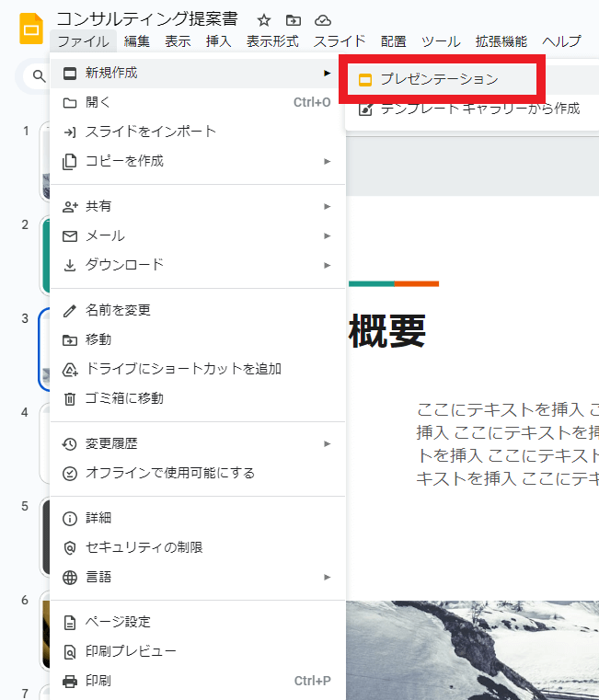The height and width of the screenshot is (700, 599).
Task: Click the メール envelope icon
Action: click(x=70, y=236)
